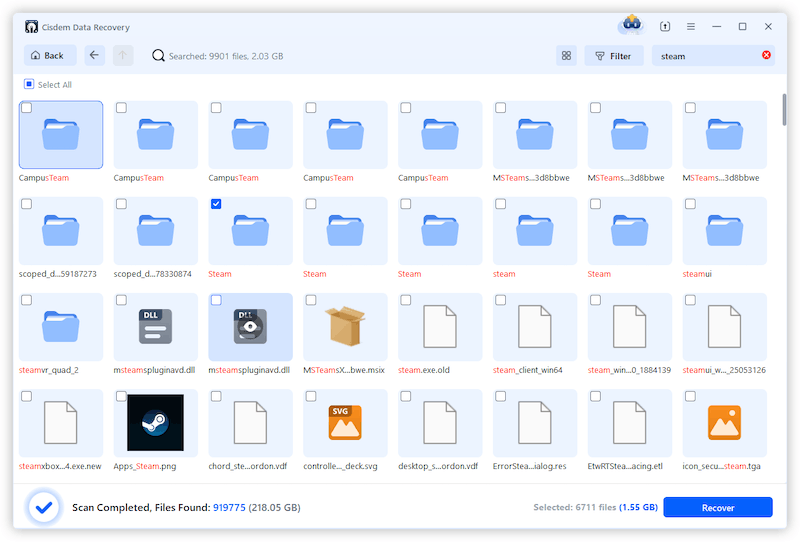The height and width of the screenshot is (542, 800).
Task: Open the Filter options
Action: coord(614,56)
